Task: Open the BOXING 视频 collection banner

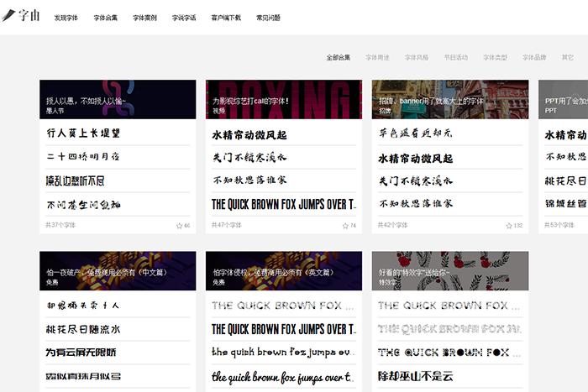Action: click(284, 99)
